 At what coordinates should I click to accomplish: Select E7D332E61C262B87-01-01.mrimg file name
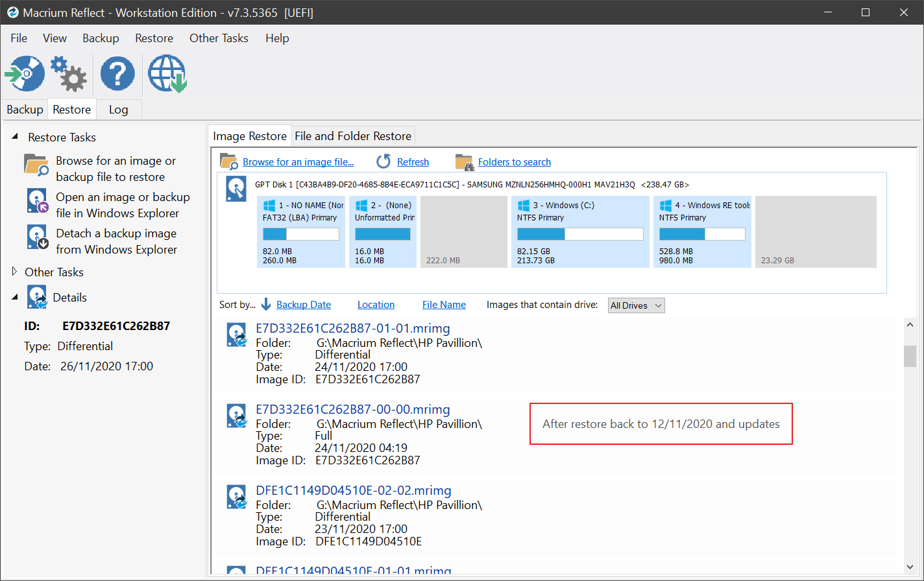(x=353, y=328)
